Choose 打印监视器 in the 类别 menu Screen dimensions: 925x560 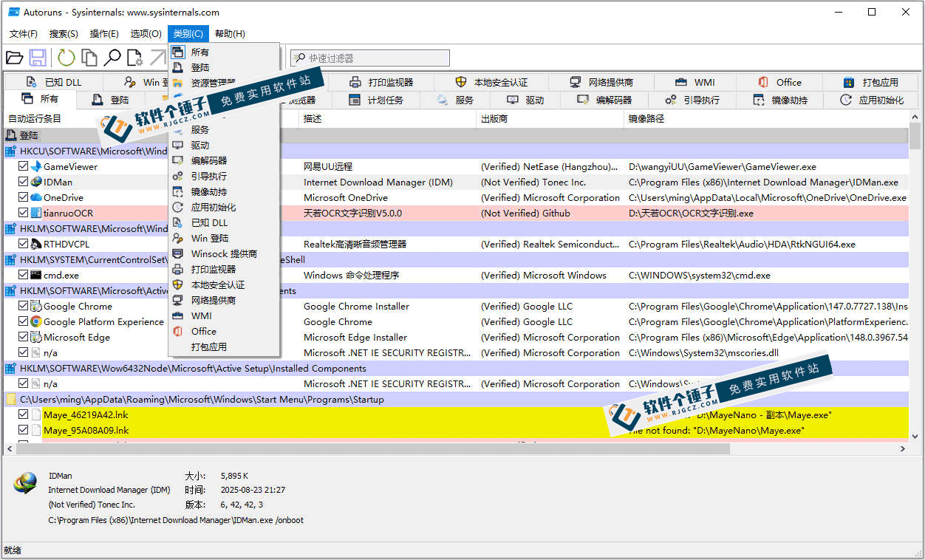pyautogui.click(x=225, y=270)
